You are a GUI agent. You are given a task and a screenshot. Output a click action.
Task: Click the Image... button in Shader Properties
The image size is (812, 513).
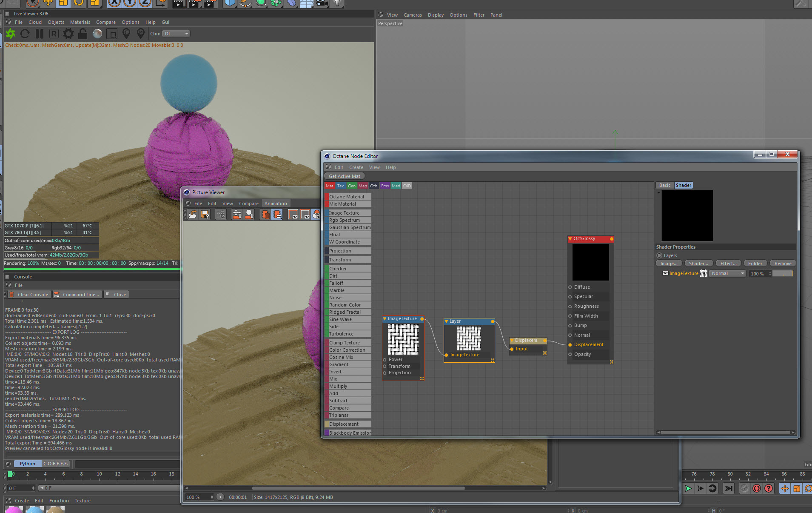(669, 264)
